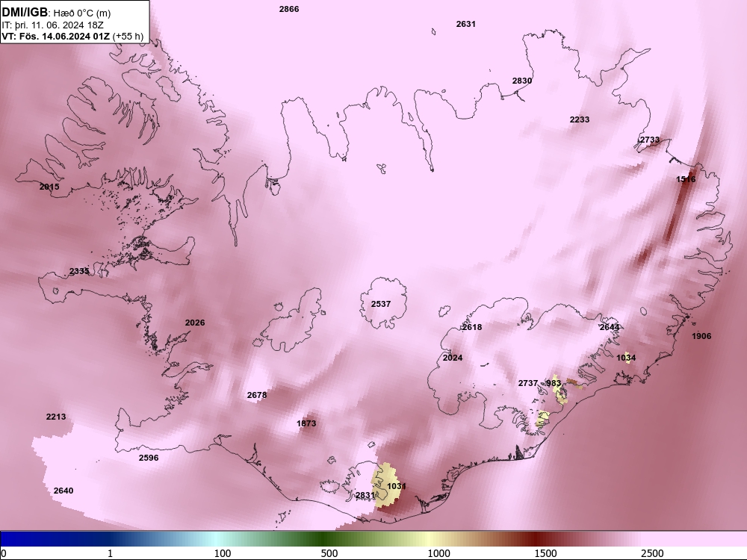Click the value label 2830
The width and height of the screenshot is (747, 560).
point(522,81)
